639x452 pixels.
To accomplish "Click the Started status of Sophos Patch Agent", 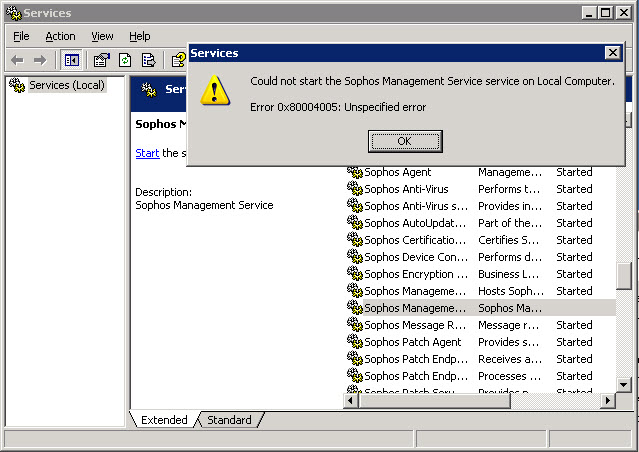I will point(574,342).
